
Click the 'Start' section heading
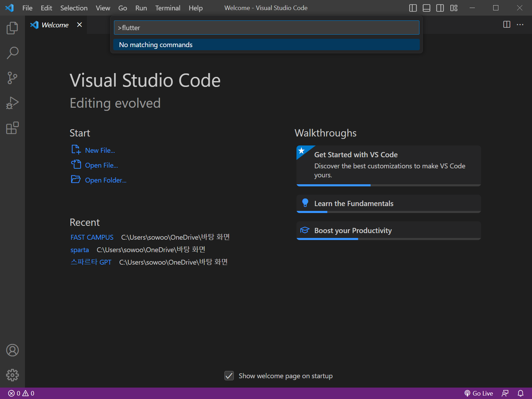coord(80,133)
